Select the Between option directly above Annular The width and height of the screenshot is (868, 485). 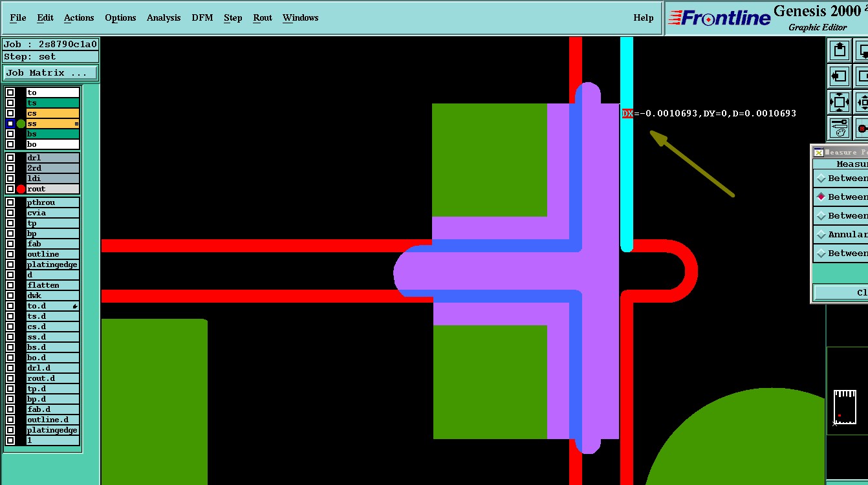841,215
